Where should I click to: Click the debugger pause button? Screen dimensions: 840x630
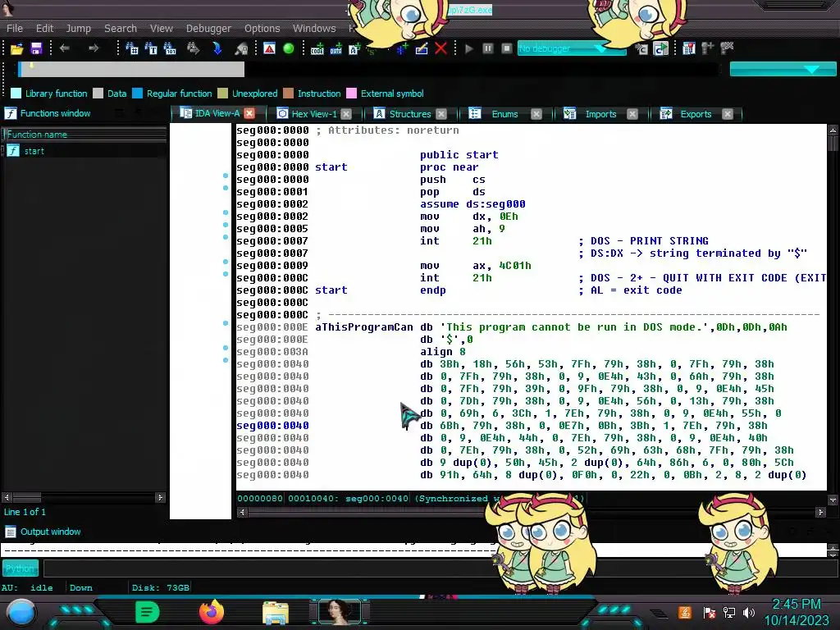point(487,48)
